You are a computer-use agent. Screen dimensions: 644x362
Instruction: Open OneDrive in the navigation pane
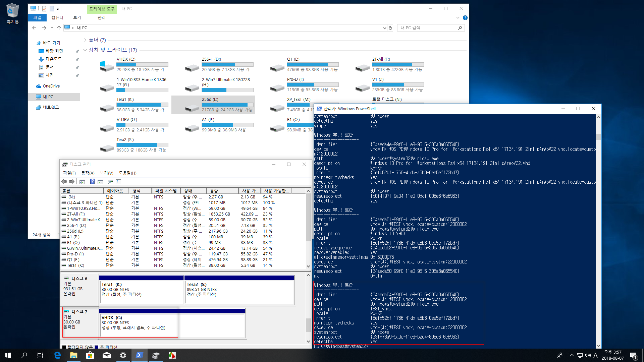pos(51,86)
